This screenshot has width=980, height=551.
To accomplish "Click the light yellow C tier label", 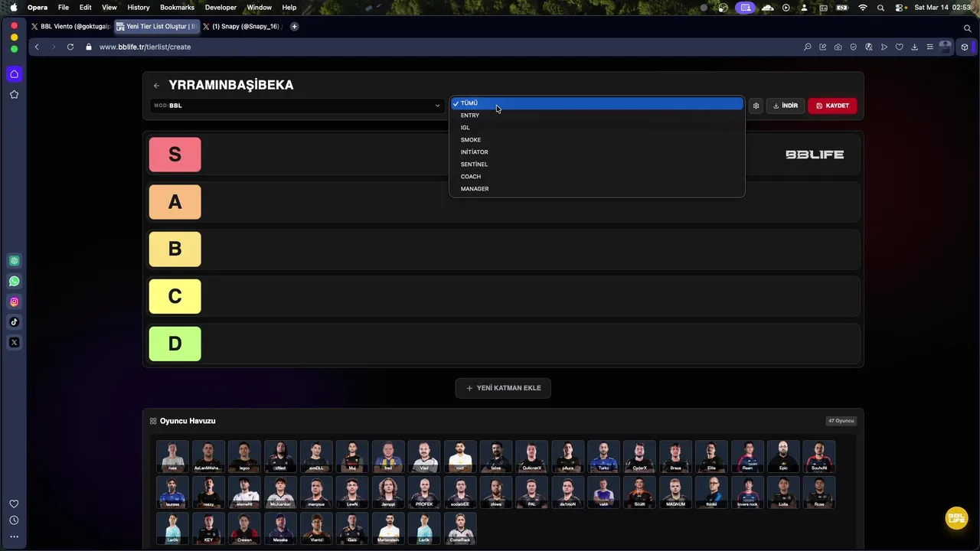I will coord(175,297).
